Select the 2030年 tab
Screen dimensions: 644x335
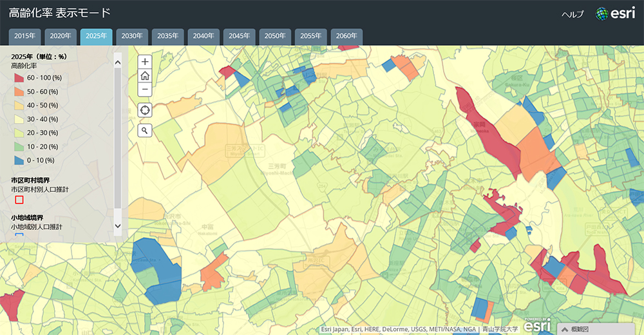pyautogui.click(x=132, y=36)
